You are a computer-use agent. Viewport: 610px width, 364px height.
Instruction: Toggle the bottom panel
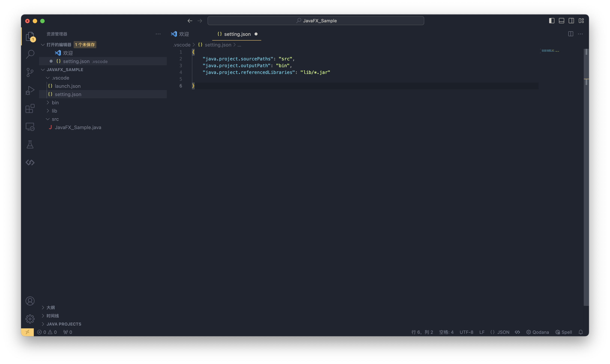point(561,21)
